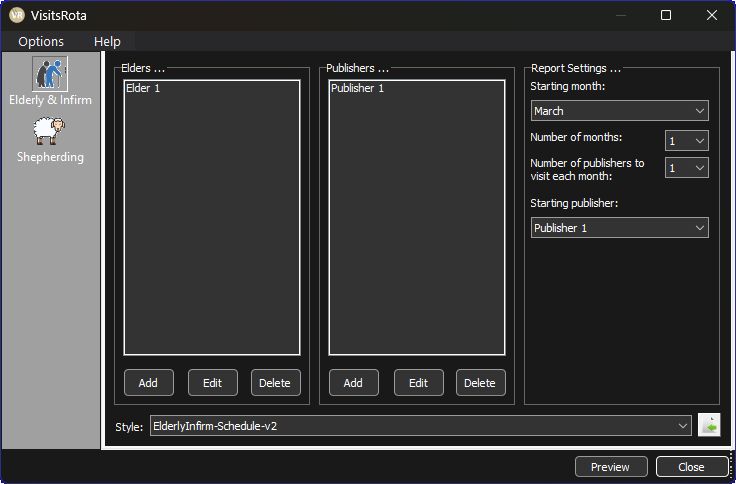Open the Options menu
Screen dimensions: 736x484
pos(41,41)
